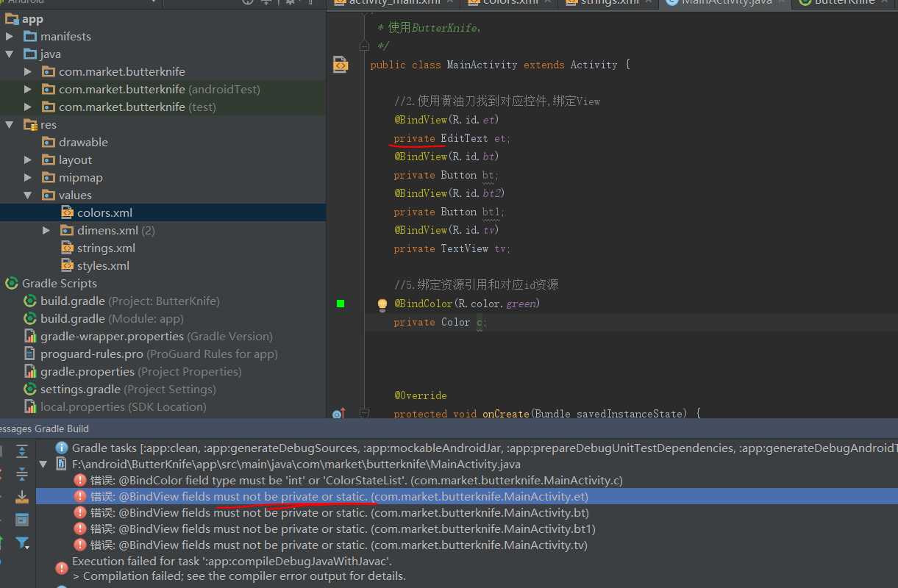Select gradle.properties (Project Properties)
This screenshot has width=898, height=588.
coord(141,371)
